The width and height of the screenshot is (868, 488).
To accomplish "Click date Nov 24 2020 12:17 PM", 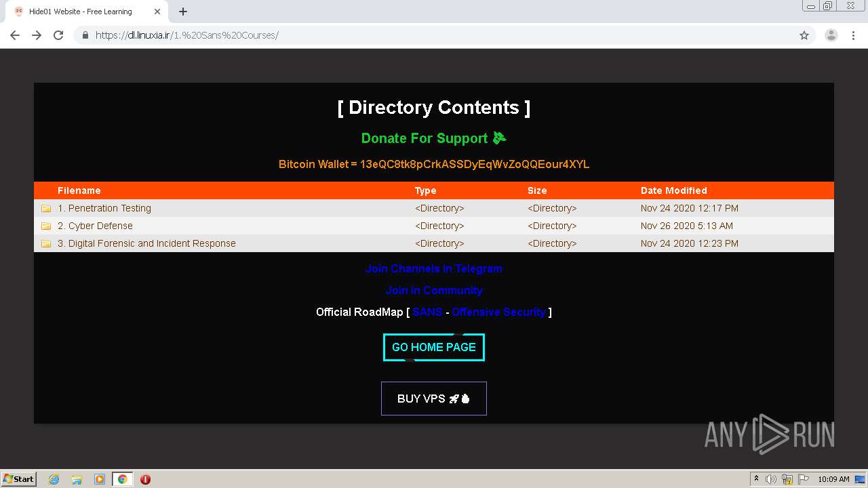I will pos(690,208).
